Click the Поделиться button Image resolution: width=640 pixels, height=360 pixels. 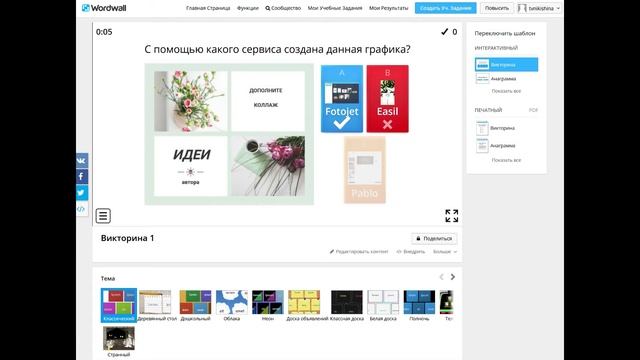[x=434, y=238]
